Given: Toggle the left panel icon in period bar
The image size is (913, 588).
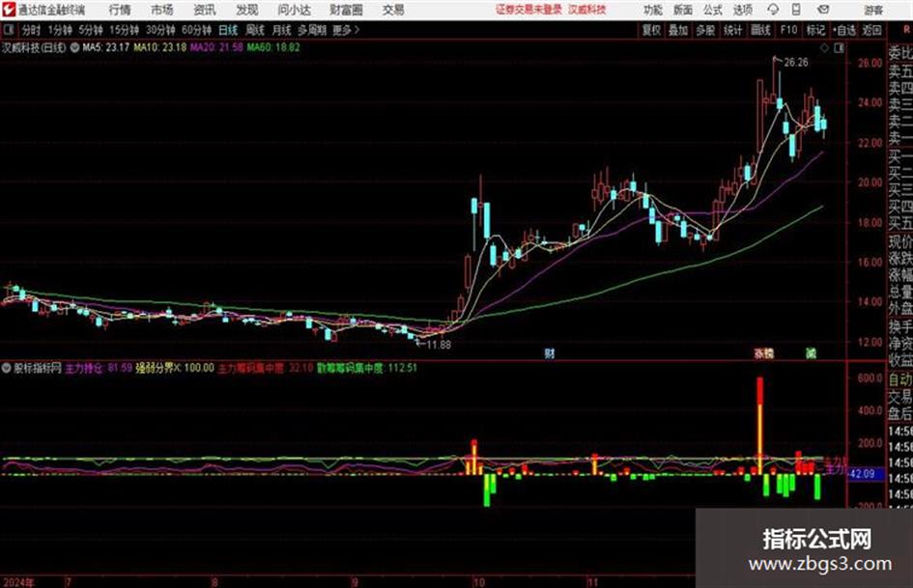Looking at the screenshot, I should 9,30.
